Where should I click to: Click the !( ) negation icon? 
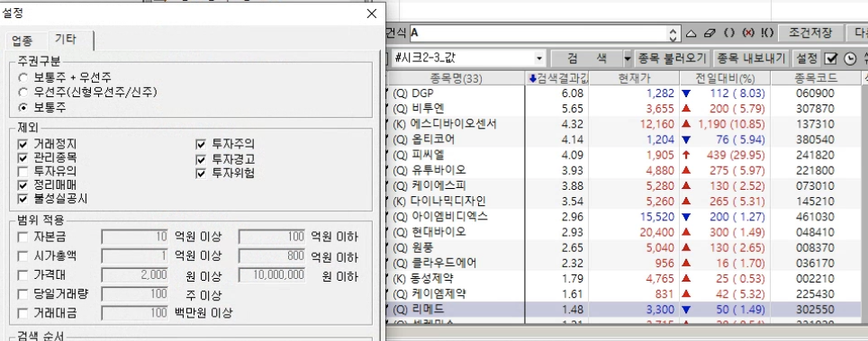click(766, 33)
